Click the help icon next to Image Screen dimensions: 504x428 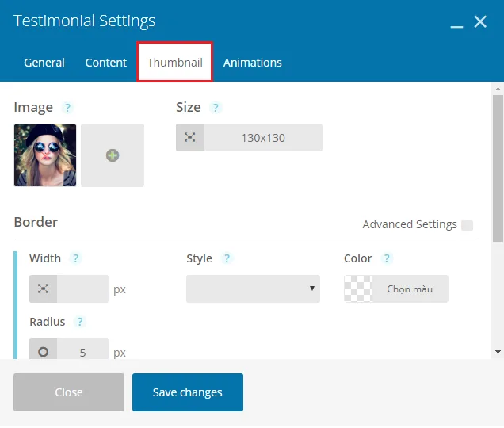(67, 108)
